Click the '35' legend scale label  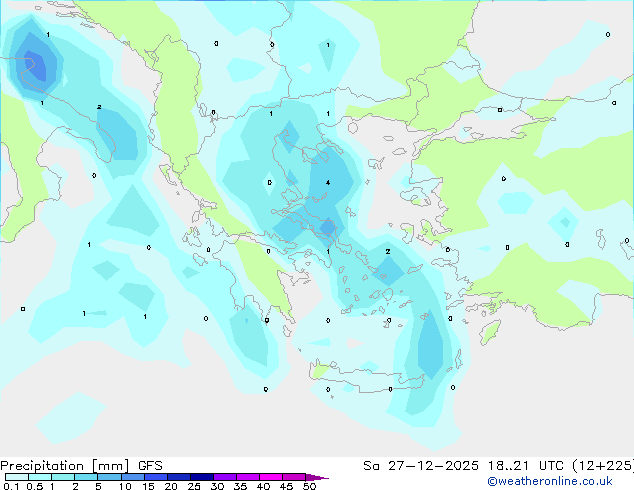pyautogui.click(x=241, y=486)
